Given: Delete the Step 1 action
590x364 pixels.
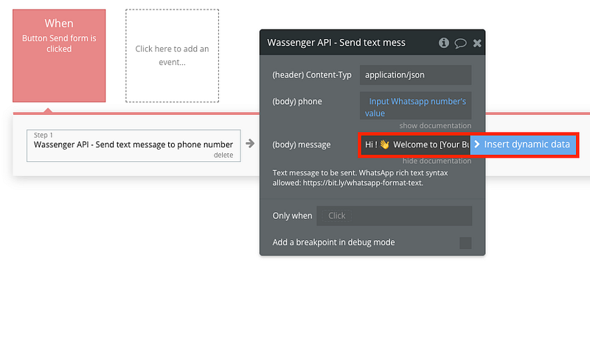Looking at the screenshot, I should pos(223,155).
